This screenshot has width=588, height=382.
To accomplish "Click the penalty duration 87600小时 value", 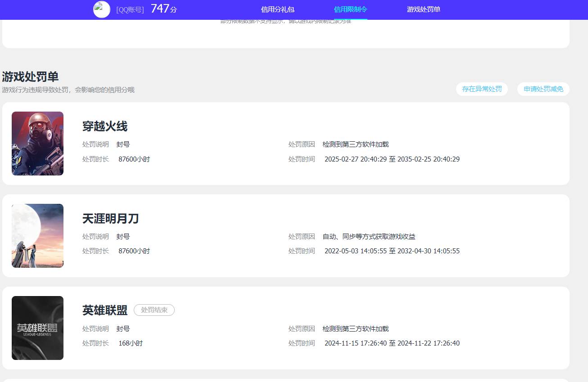I will coord(134,159).
